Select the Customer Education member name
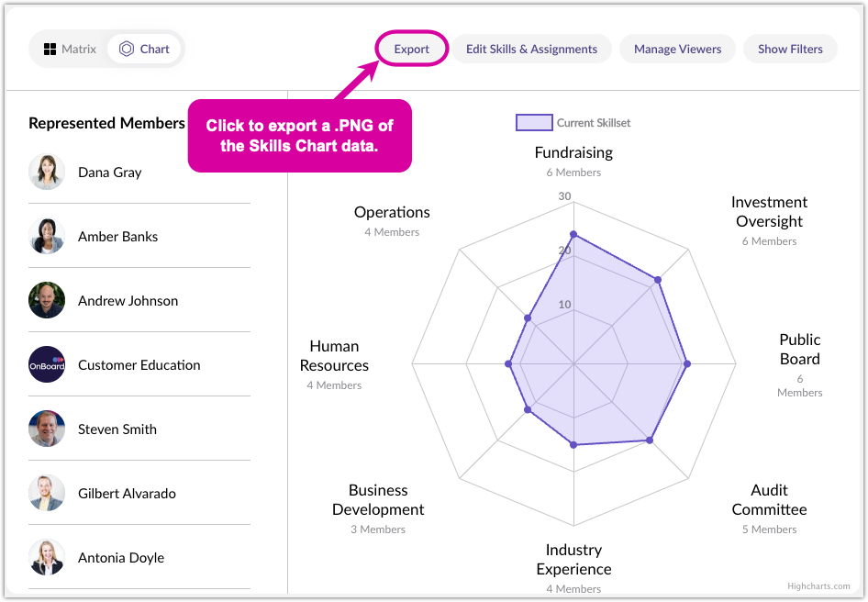The image size is (868, 602). tap(139, 365)
